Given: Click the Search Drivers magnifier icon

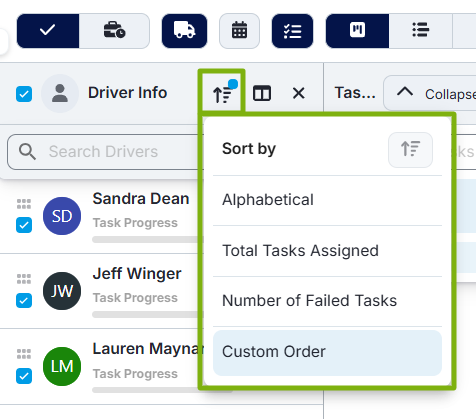Looking at the screenshot, I should (x=27, y=152).
